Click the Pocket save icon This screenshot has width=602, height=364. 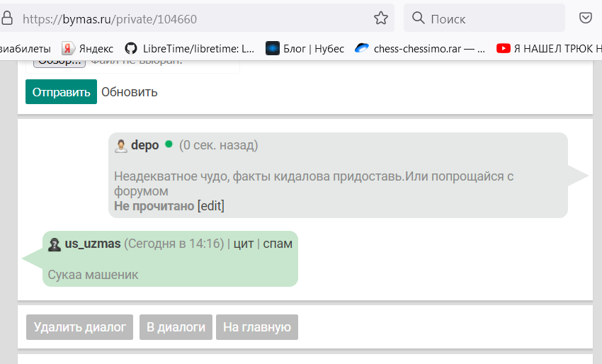(586, 18)
